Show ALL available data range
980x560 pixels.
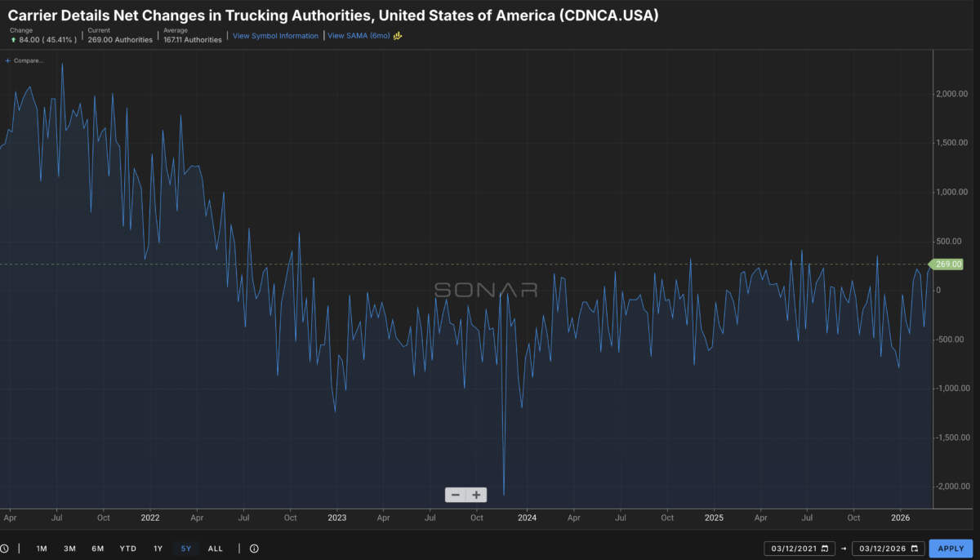click(x=216, y=549)
